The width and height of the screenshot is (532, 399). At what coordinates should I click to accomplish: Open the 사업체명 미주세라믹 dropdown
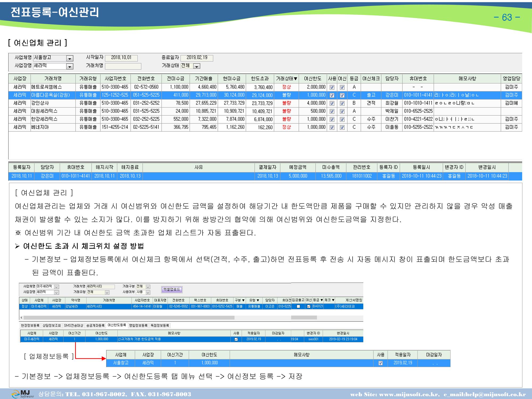(x=56, y=287)
